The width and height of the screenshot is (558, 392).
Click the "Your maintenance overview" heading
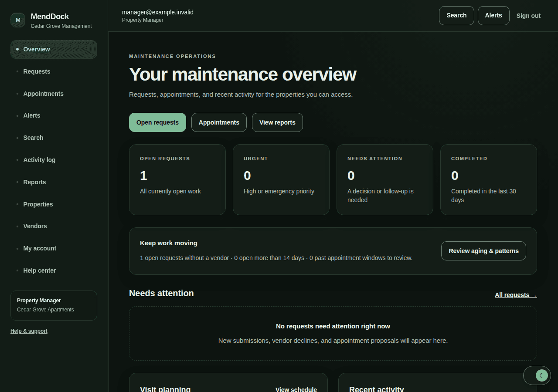[x=242, y=74]
